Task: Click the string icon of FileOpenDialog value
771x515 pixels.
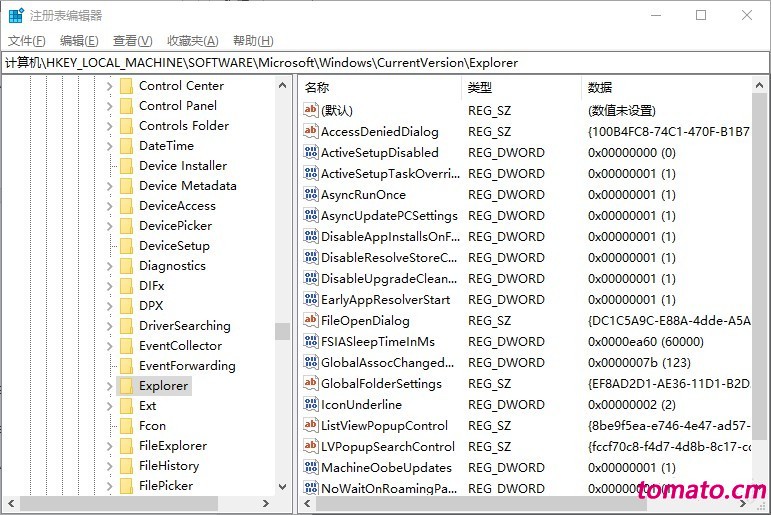Action: (310, 320)
